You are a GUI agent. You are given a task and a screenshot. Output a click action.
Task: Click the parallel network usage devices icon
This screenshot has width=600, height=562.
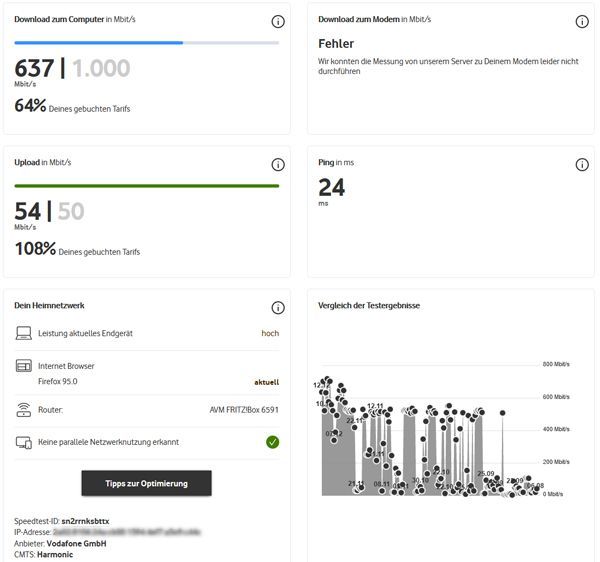tap(24, 442)
